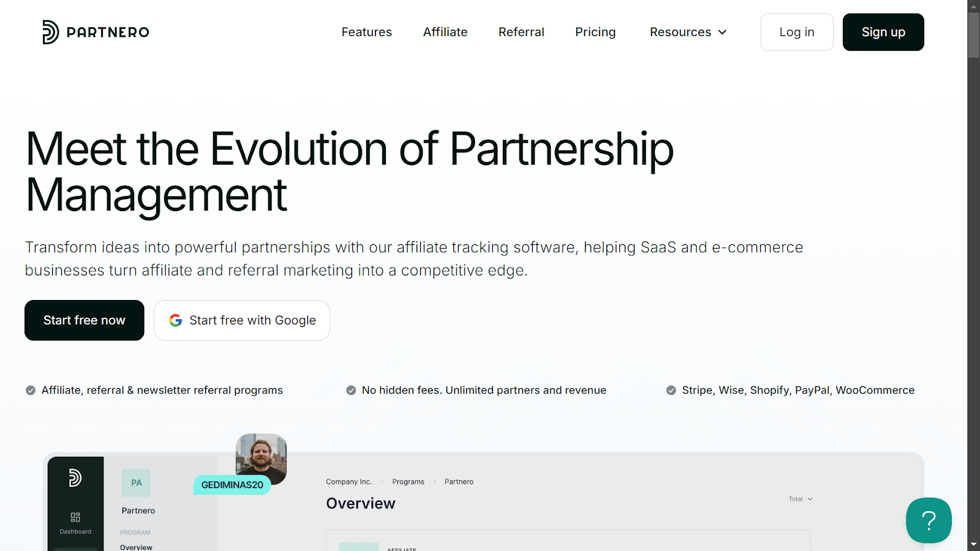Expand the Total dropdown in the Overview panel
This screenshot has height=551, width=980.
coord(799,498)
